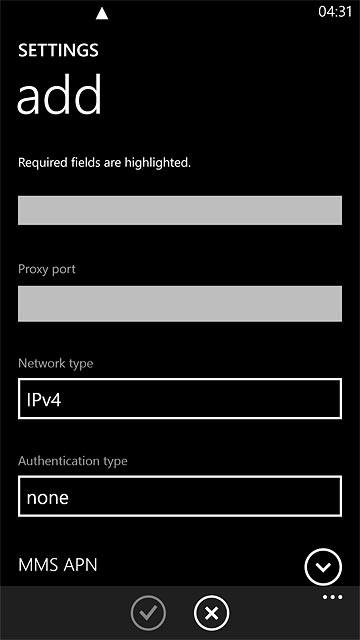Select the MMS APN heading
Screen dimensions: 360x640
pyautogui.click(x=58, y=565)
